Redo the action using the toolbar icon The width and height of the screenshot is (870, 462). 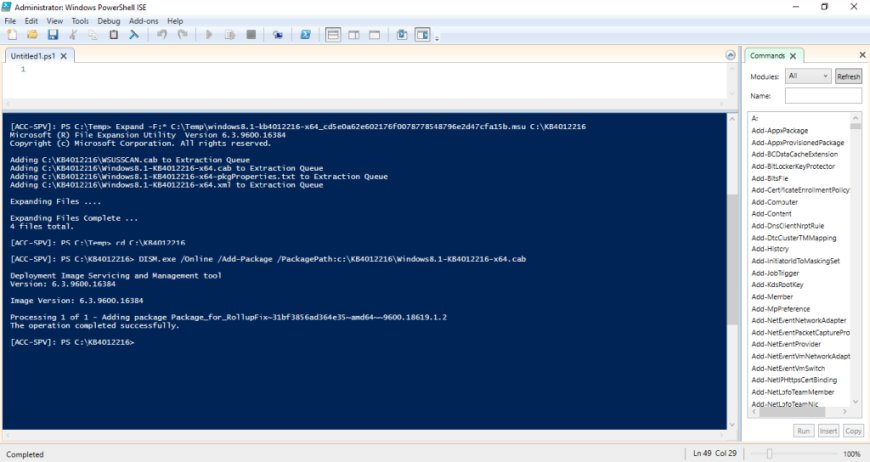pyautogui.click(x=182, y=35)
